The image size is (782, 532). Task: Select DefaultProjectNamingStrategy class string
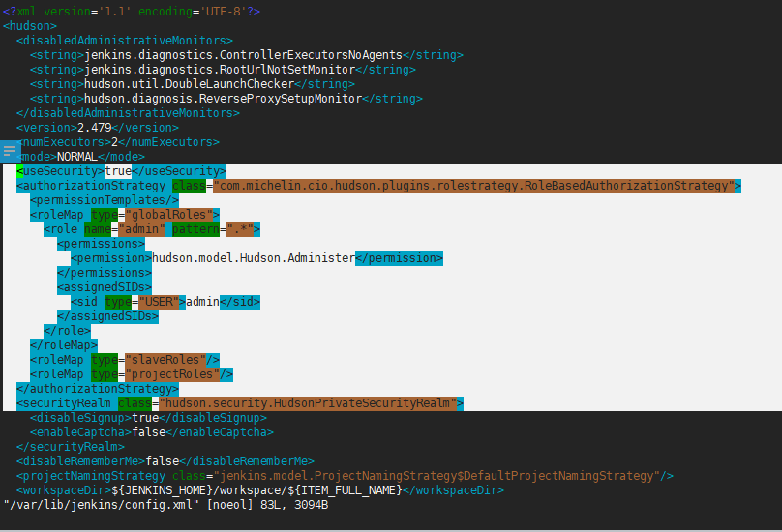tap(436, 476)
